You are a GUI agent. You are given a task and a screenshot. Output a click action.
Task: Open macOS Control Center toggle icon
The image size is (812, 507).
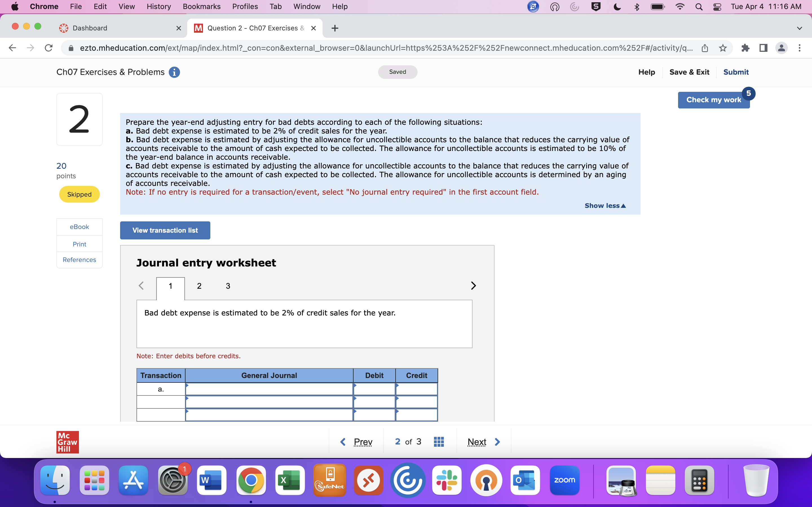(x=717, y=7)
